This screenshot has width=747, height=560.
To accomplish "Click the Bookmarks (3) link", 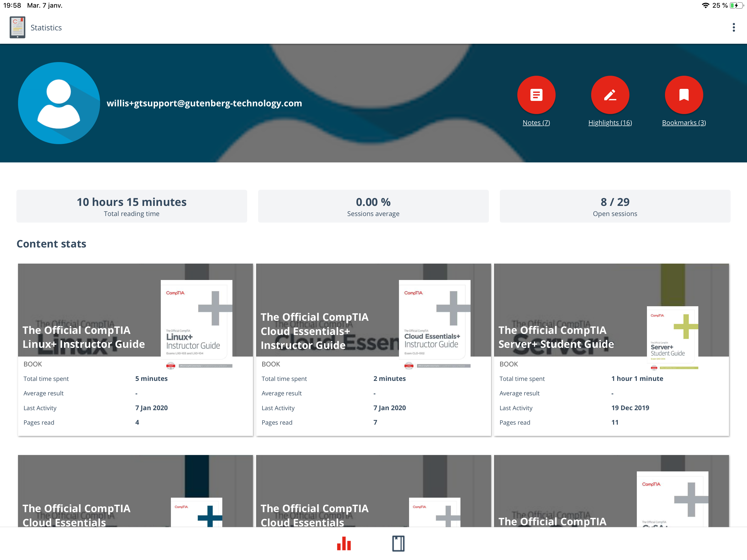I will [x=684, y=122].
